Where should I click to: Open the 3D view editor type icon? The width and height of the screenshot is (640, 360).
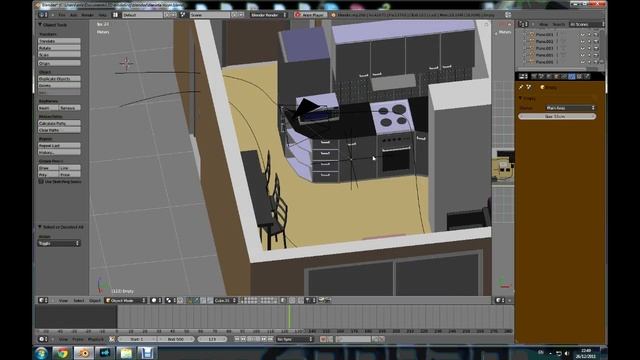tap(43, 300)
